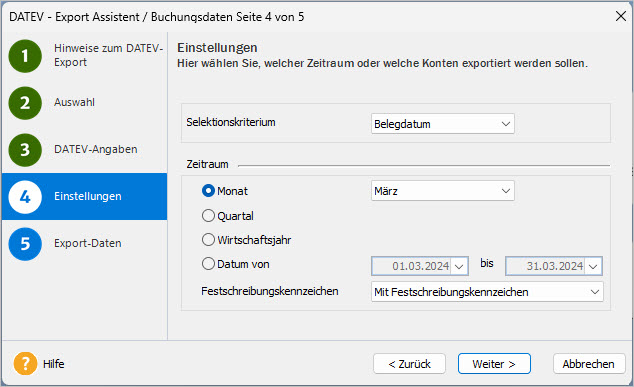Screen dimensions: 634x387
Task: Open the Festschreibungskennzeichen dropdown
Action: click(487, 292)
